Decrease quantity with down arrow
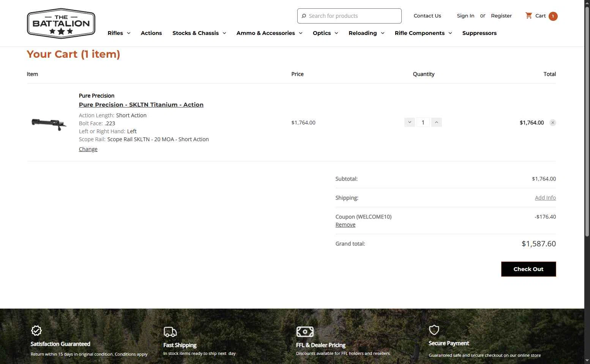Viewport: 590px width, 364px height. coord(410,122)
